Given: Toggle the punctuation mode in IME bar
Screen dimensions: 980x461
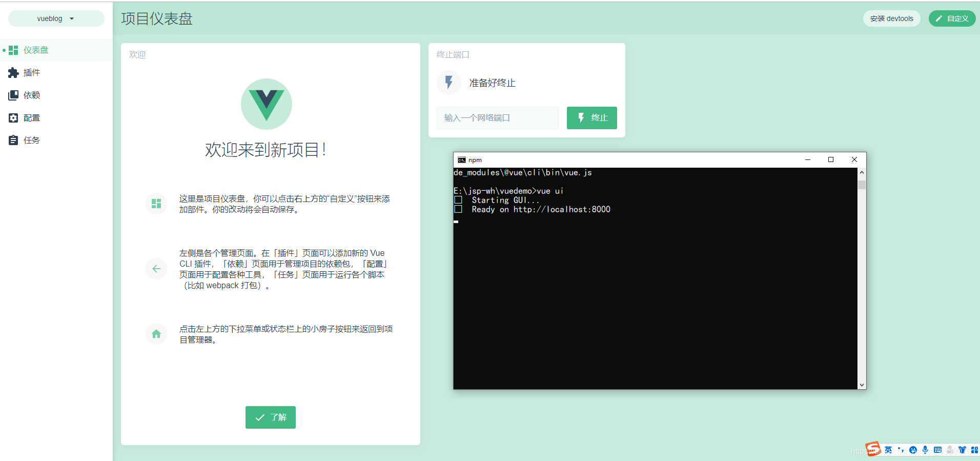Looking at the screenshot, I should [x=901, y=450].
